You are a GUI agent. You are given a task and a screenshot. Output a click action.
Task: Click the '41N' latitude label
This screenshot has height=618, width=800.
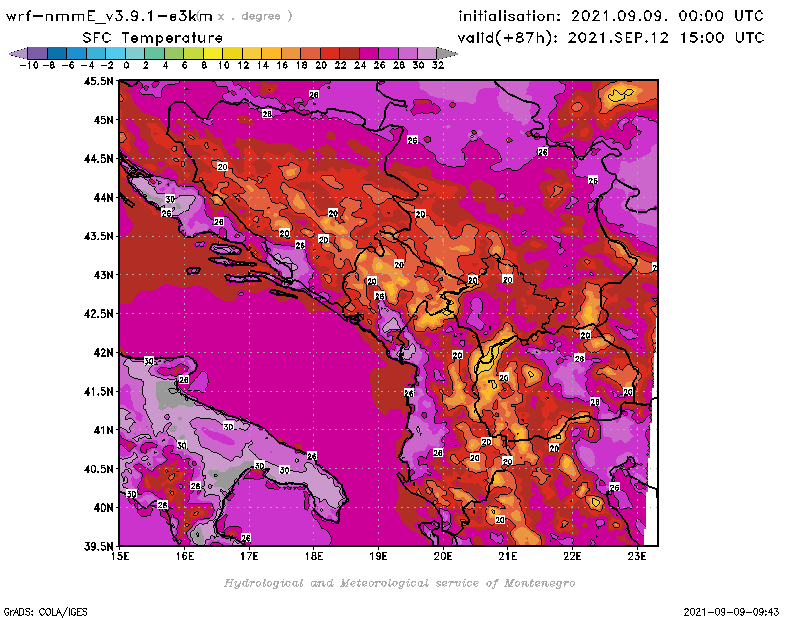pos(103,430)
